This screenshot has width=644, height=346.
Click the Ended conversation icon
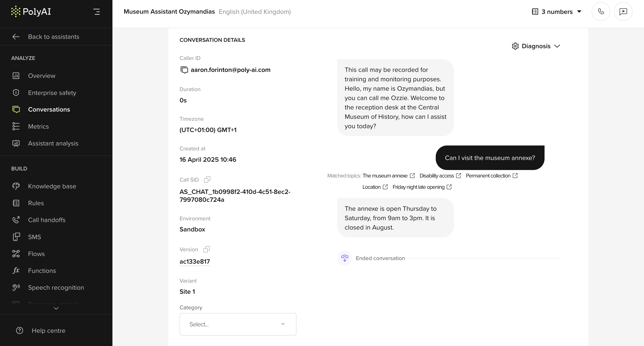[x=345, y=258]
